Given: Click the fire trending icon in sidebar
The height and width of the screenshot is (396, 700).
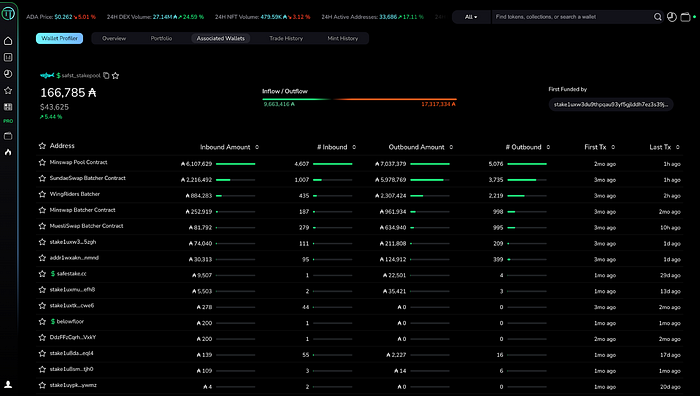Looking at the screenshot, I should pyautogui.click(x=8, y=152).
